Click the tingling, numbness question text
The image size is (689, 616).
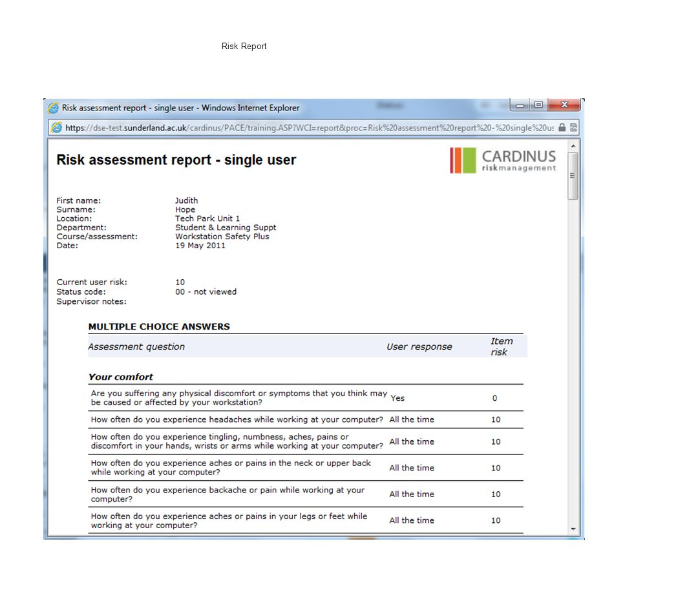coord(237,441)
